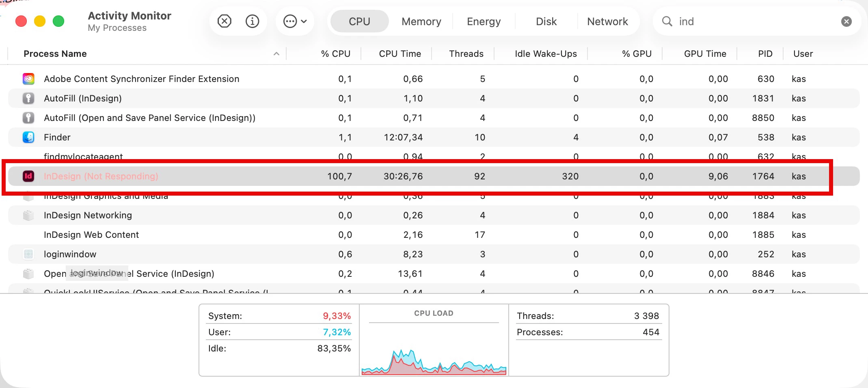Click the Activity Monitor window title
This screenshot has width=868, height=388.
click(130, 15)
